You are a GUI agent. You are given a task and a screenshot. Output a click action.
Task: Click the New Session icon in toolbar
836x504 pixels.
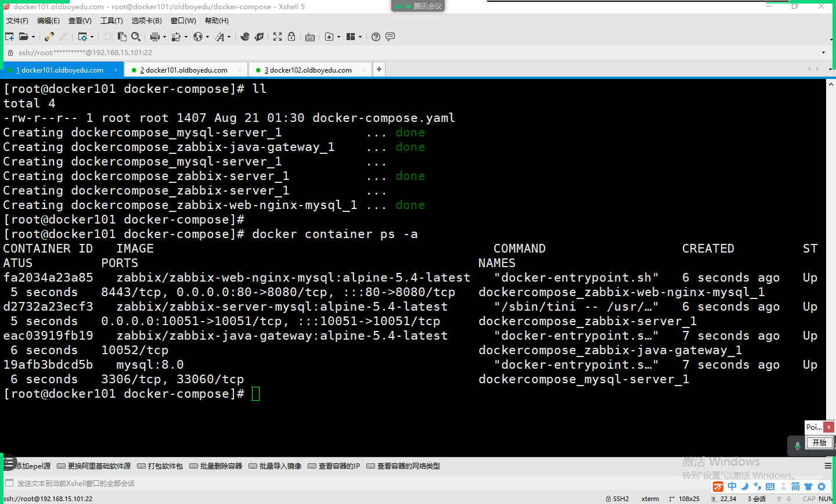9,37
